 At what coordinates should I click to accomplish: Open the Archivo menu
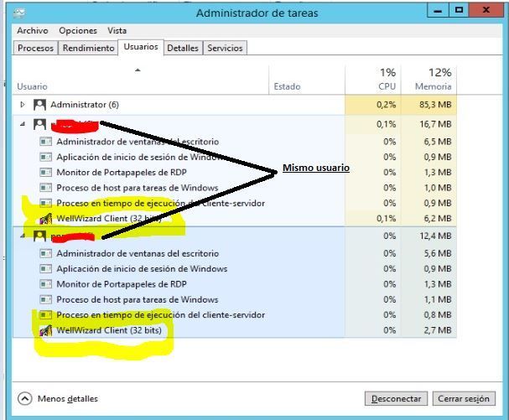[33, 30]
